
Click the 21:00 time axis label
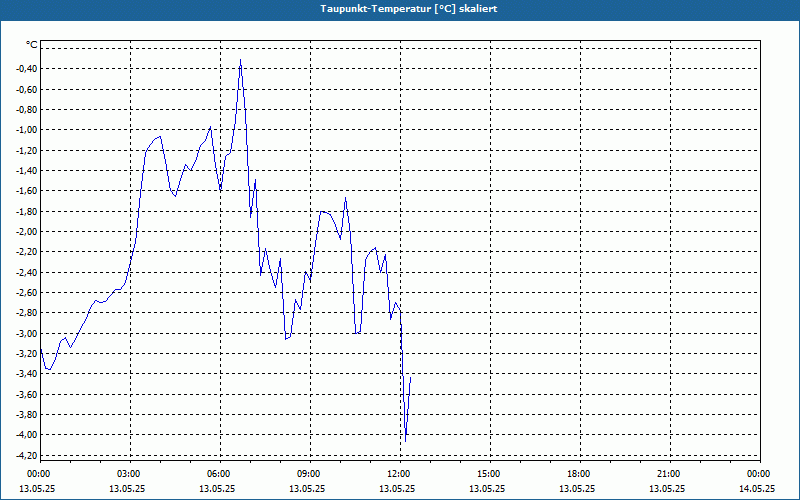(x=670, y=474)
